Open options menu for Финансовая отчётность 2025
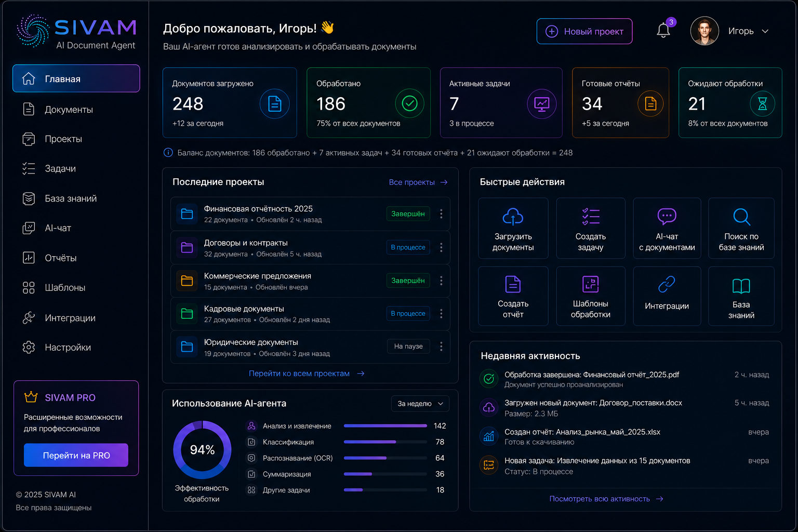This screenshot has width=798, height=532. 441,214
